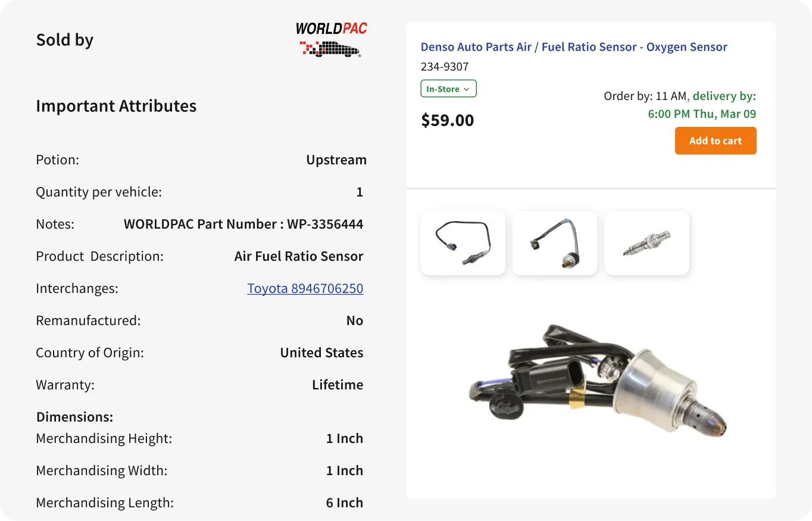This screenshot has height=521, width=812.
Task: Open the Denso Air / Fuel Ratio Sensor title
Action: (x=574, y=47)
